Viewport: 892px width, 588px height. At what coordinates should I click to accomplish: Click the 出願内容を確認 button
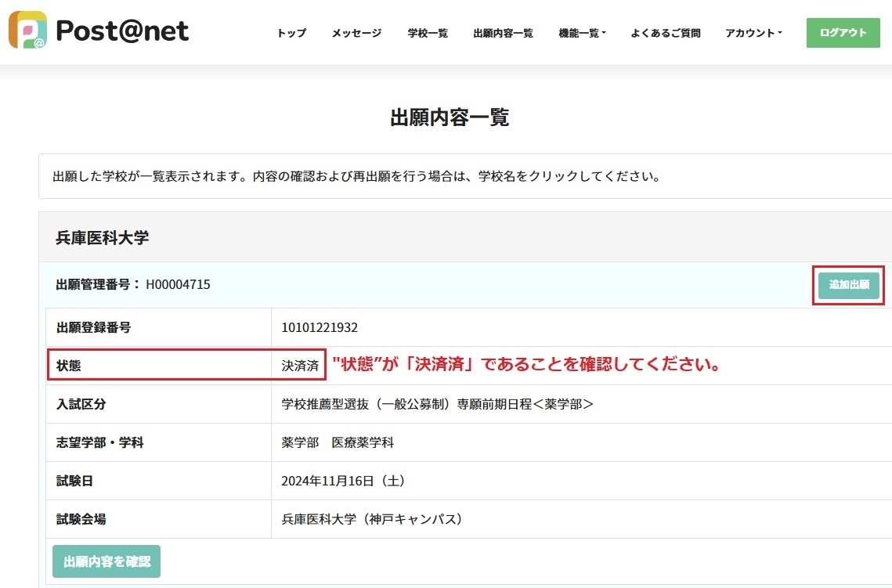pos(107,562)
